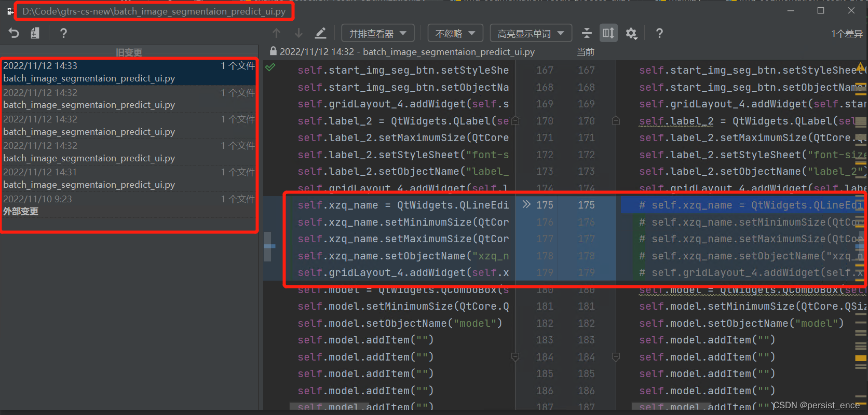Viewport: 868px width, 415px height.
Task: Click the 外部变更 label
Action: click(21, 211)
